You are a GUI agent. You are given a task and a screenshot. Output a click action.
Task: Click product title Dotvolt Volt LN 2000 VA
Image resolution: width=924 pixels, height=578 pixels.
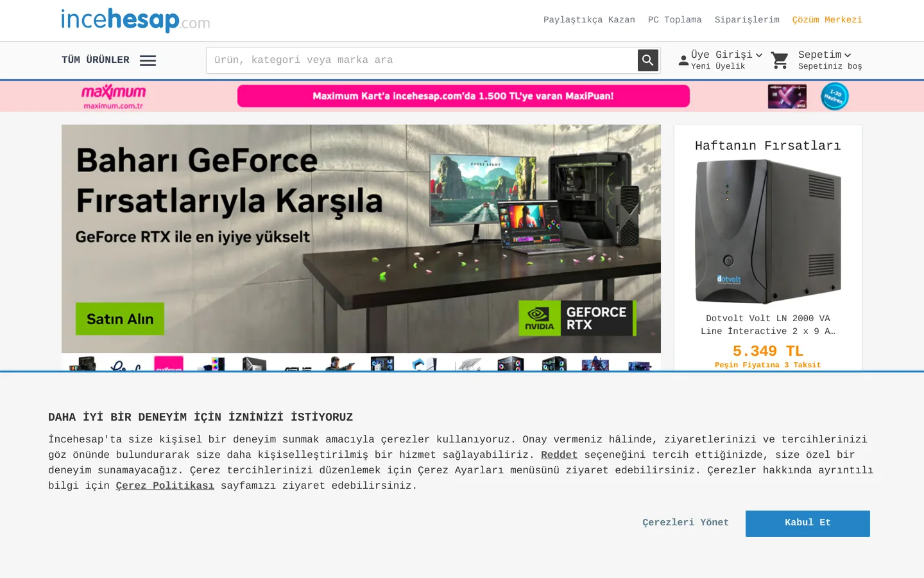point(768,325)
